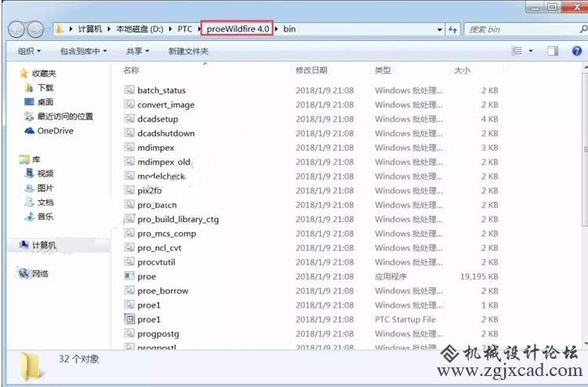Screen dimensions: 588x387
Task: Click the mdimpex_old file icon
Action: [129, 161]
